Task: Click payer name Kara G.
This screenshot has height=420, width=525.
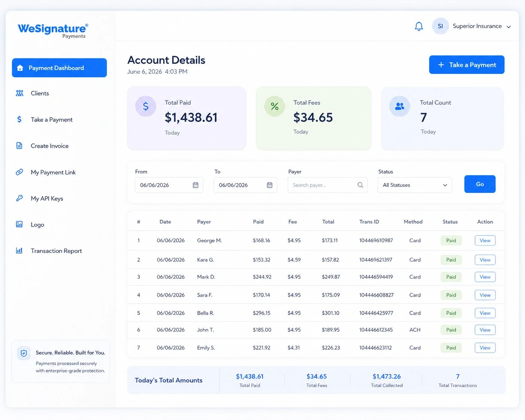Action: tap(206, 260)
